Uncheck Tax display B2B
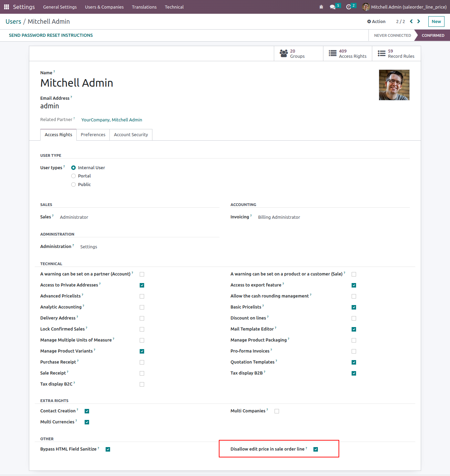The height and width of the screenshot is (476, 450). point(354,374)
